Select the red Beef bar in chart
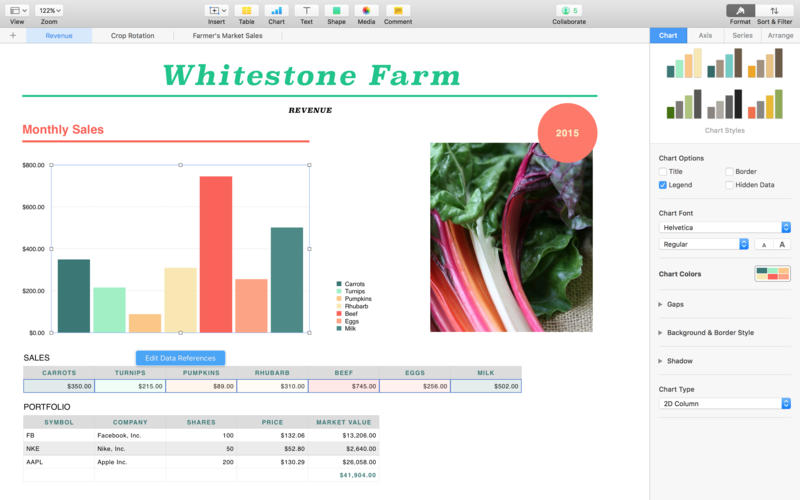Screen dimensions: 800x500 click(x=216, y=254)
